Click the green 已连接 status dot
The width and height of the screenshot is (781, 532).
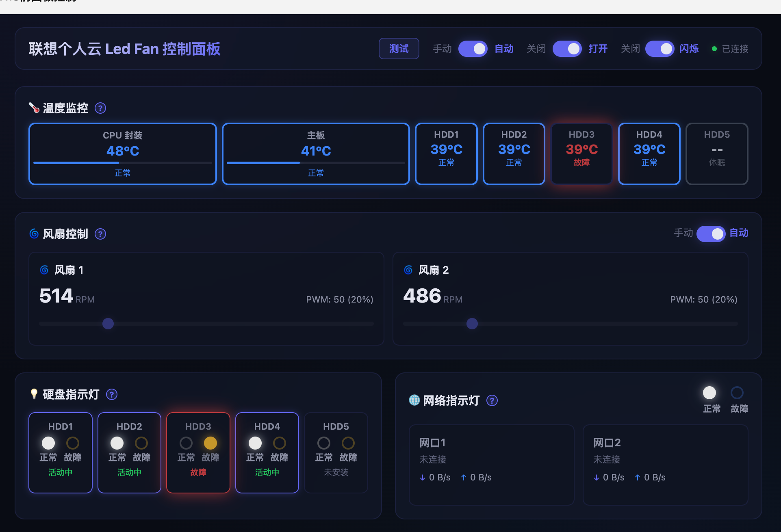click(x=714, y=49)
